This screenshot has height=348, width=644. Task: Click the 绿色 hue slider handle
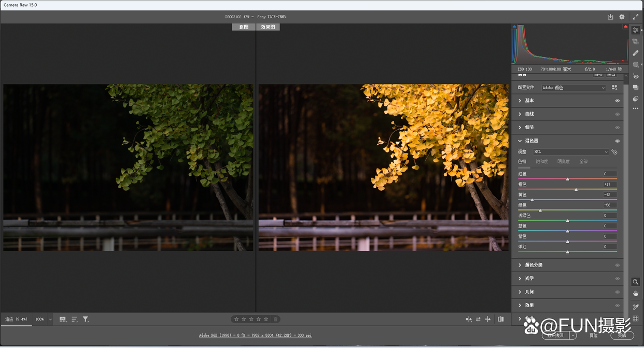[x=540, y=210]
